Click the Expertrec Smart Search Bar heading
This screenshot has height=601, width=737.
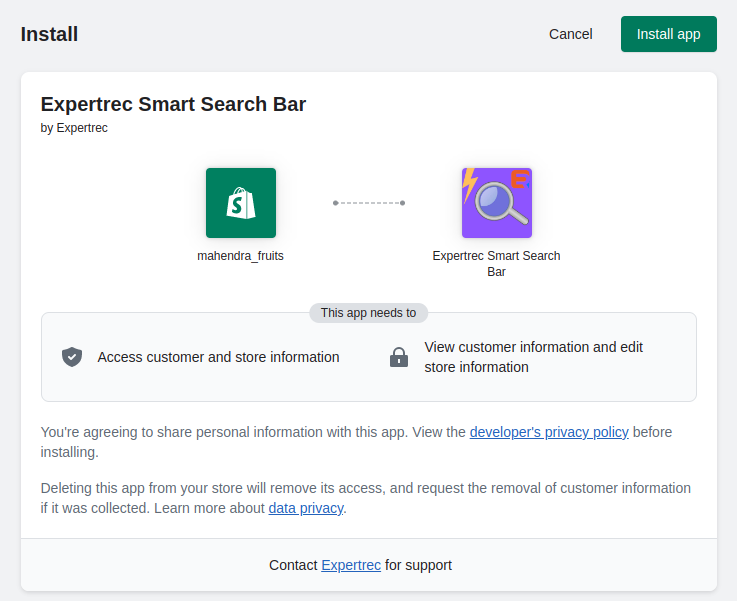[x=173, y=104]
